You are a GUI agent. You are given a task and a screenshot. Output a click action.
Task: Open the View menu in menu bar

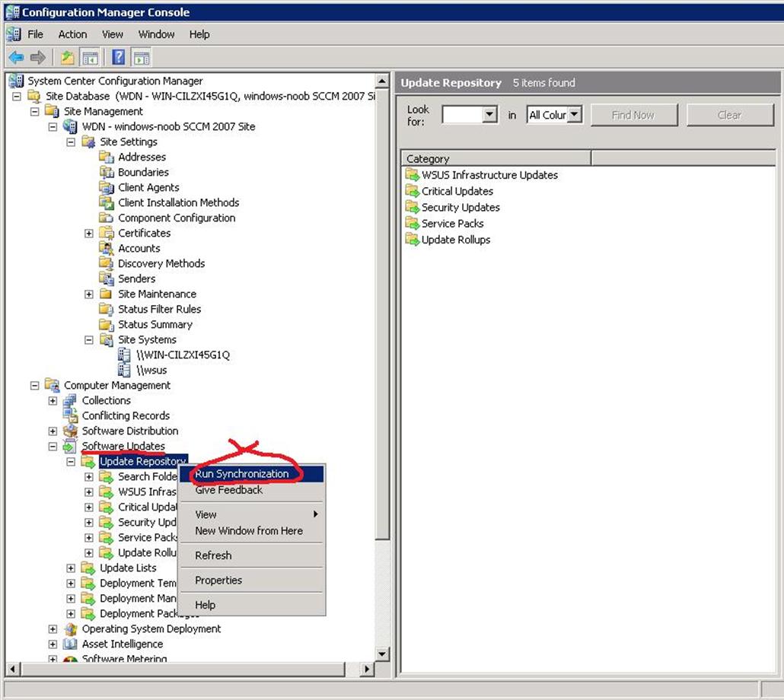[x=113, y=34]
